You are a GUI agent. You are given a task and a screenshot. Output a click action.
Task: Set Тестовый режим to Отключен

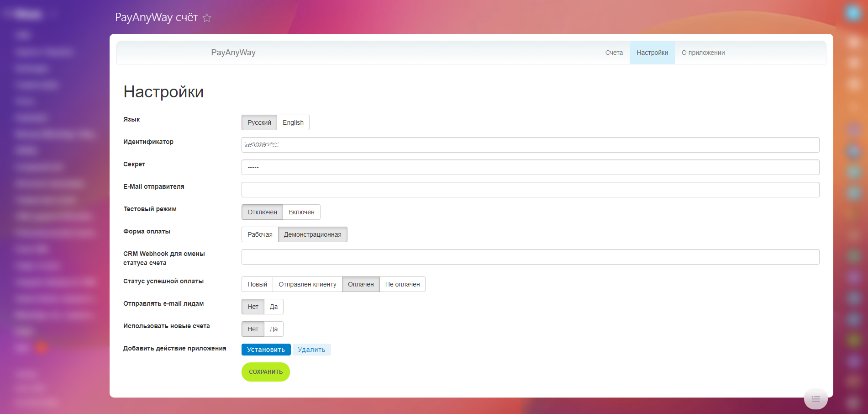pos(263,212)
